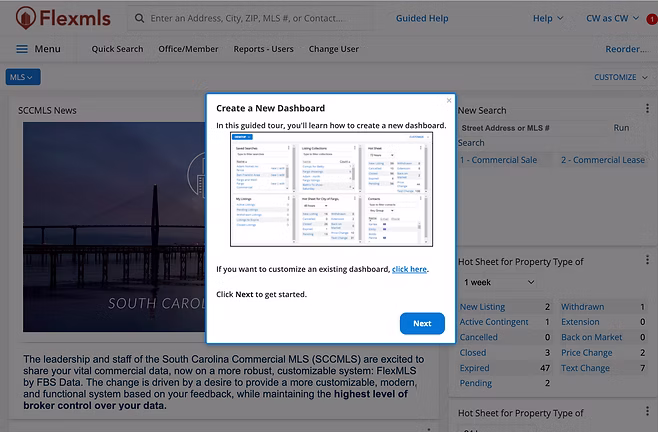This screenshot has height=432, width=658.
Task: Open New Search panel options menu
Action: pyautogui.click(x=649, y=110)
